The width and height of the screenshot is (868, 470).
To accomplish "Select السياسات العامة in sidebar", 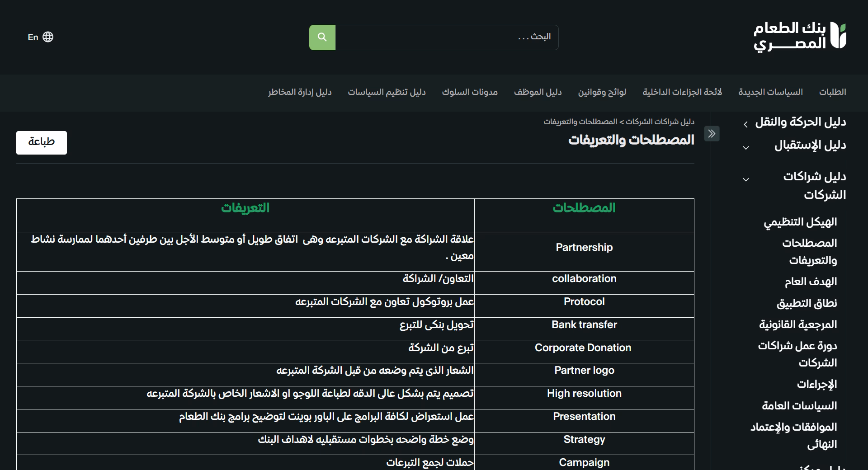I will 799,406.
